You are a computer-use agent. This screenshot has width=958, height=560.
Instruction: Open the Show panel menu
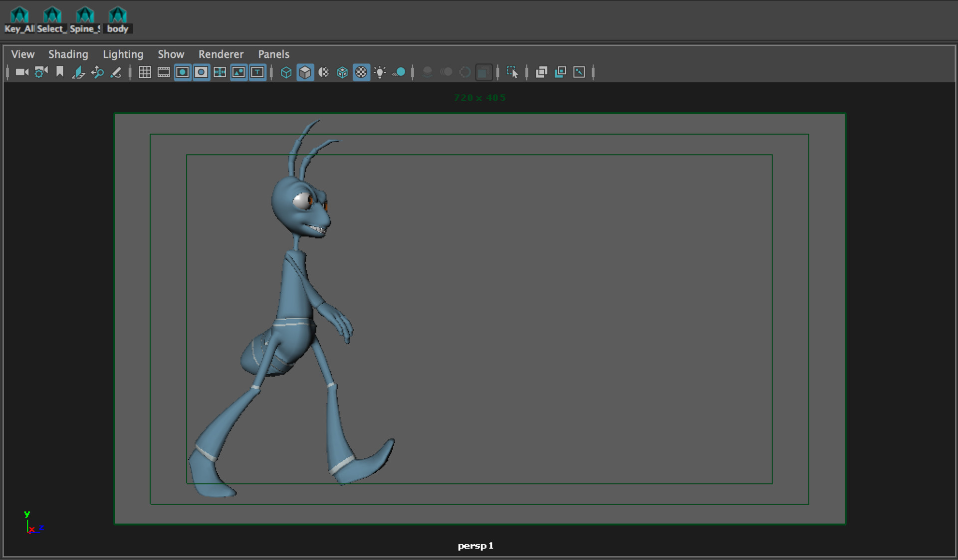(171, 54)
